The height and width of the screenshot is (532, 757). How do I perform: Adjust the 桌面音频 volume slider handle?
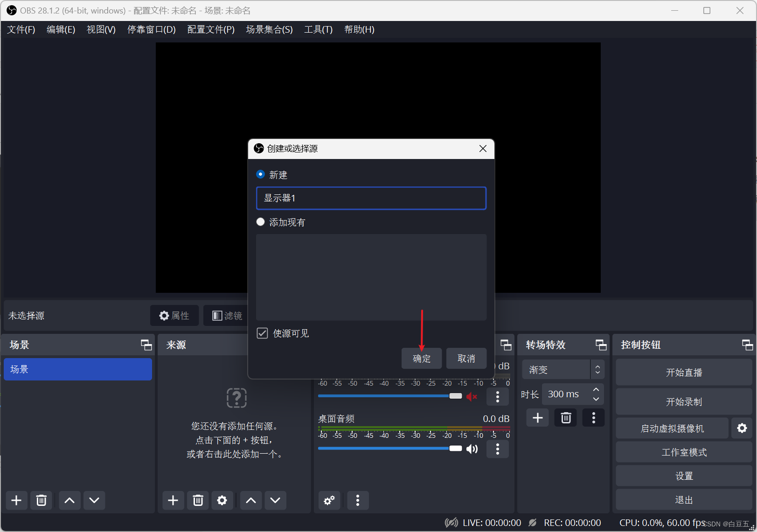pos(455,449)
